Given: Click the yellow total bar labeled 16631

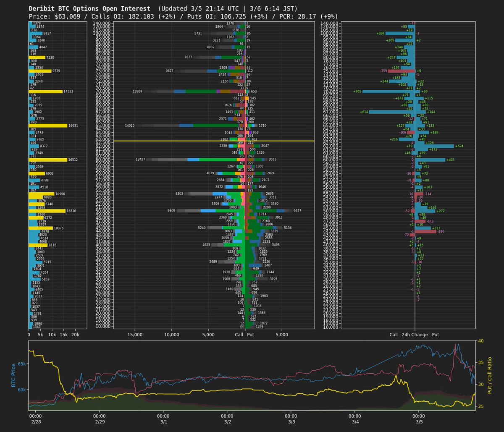Looking at the screenshot, I should 48,126.
